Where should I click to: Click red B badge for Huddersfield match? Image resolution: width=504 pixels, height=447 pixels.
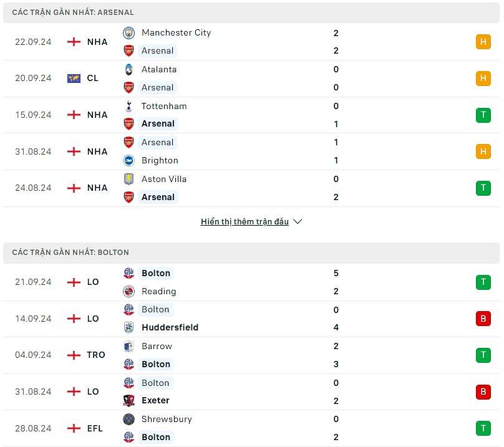click(483, 319)
